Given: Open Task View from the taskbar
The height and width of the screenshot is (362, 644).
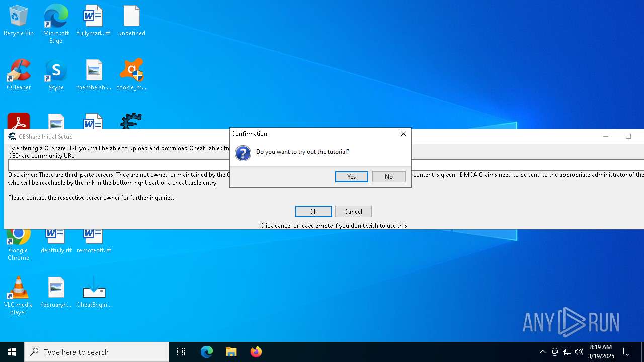Looking at the screenshot, I should tap(181, 352).
